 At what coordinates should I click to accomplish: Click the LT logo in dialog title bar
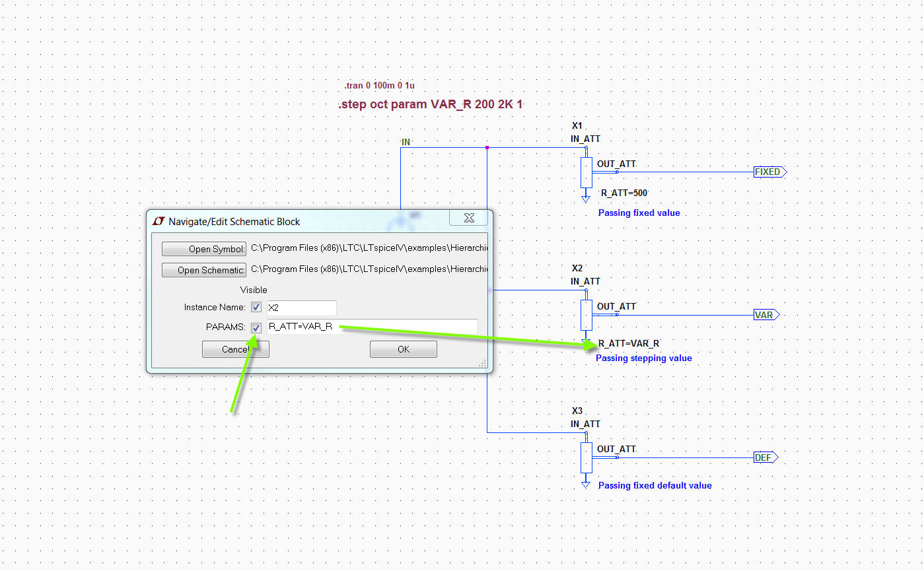pyautogui.click(x=159, y=221)
